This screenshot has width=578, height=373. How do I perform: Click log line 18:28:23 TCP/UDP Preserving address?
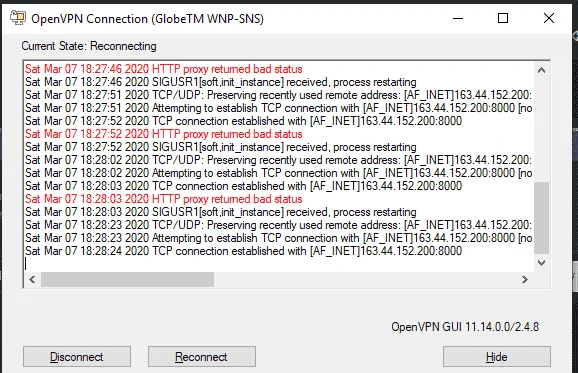[x=278, y=225]
